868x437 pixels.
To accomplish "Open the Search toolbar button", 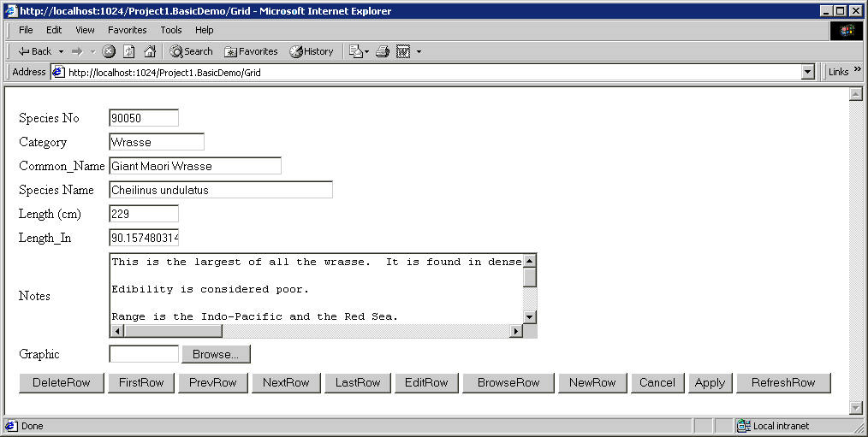I will tap(192, 51).
